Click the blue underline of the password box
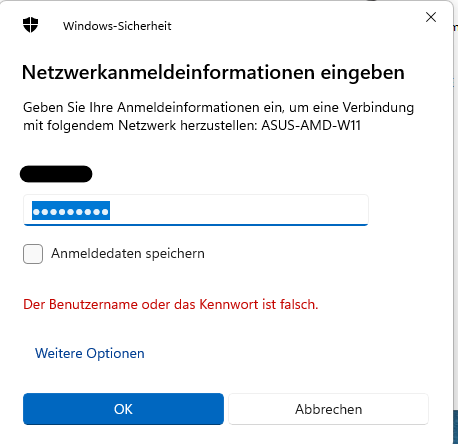Image resolution: width=458 pixels, height=444 pixels. (196, 225)
